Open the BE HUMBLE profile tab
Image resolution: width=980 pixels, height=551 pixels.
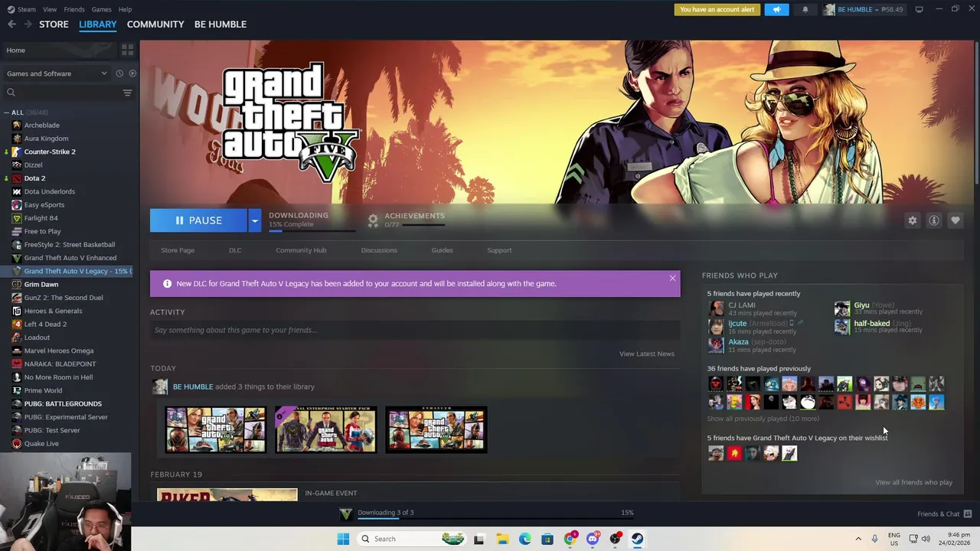click(220, 24)
